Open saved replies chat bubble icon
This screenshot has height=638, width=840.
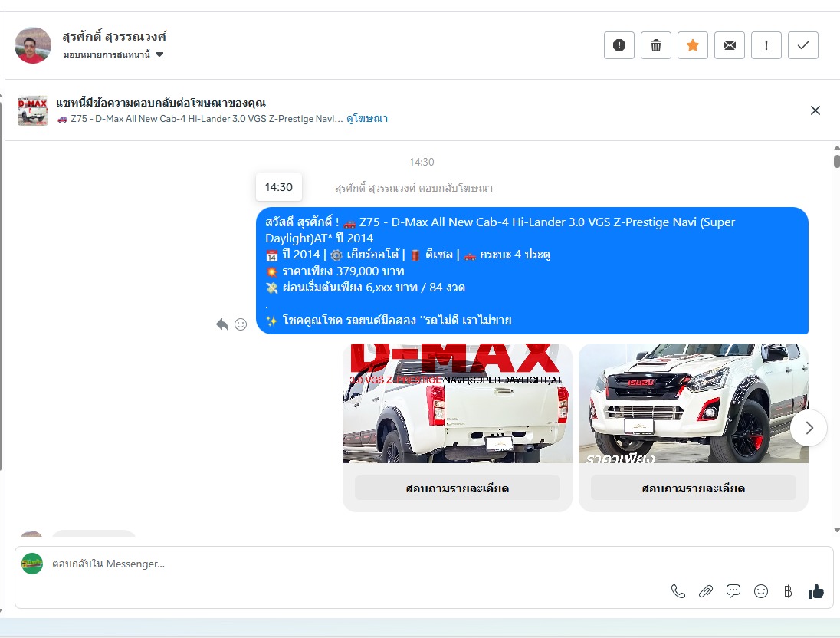733,591
